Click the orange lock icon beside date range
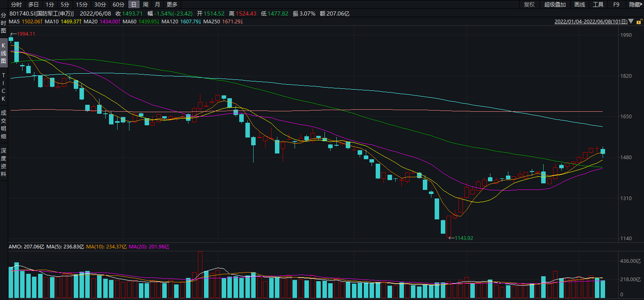 pyautogui.click(x=639, y=22)
